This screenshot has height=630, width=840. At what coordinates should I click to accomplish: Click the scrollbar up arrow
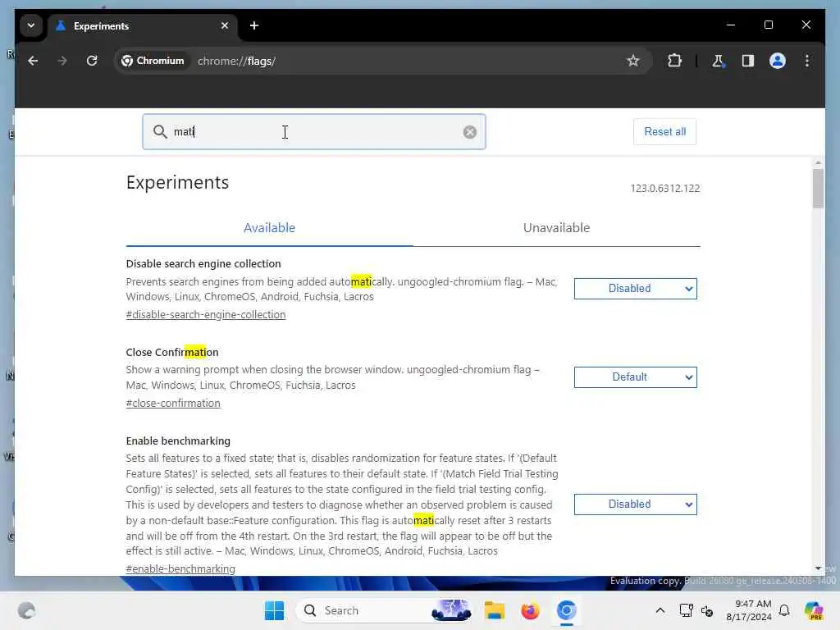click(818, 162)
